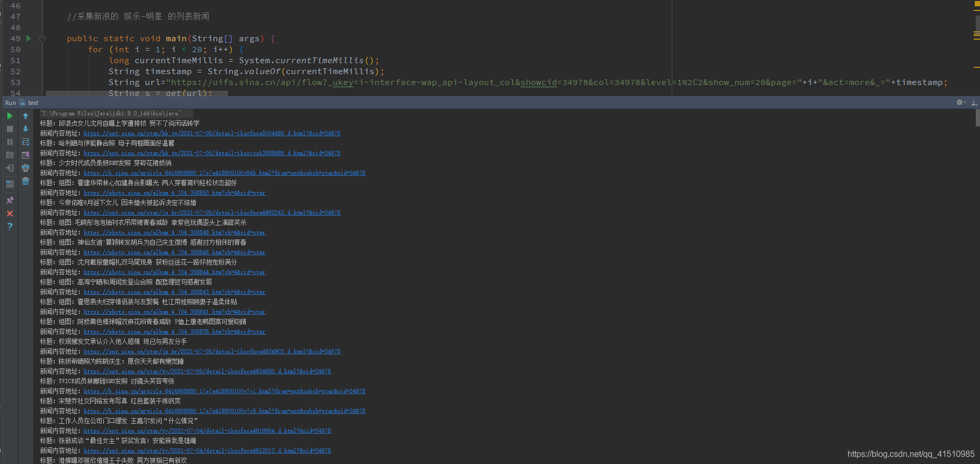Open photo album link 358843

(x=174, y=292)
